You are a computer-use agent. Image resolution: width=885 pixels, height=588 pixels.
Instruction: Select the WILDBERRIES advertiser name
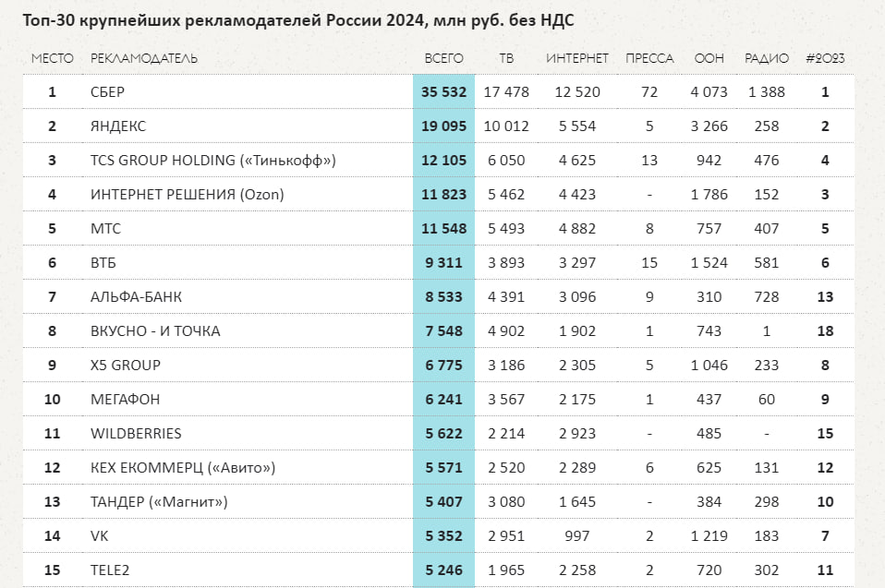136,434
